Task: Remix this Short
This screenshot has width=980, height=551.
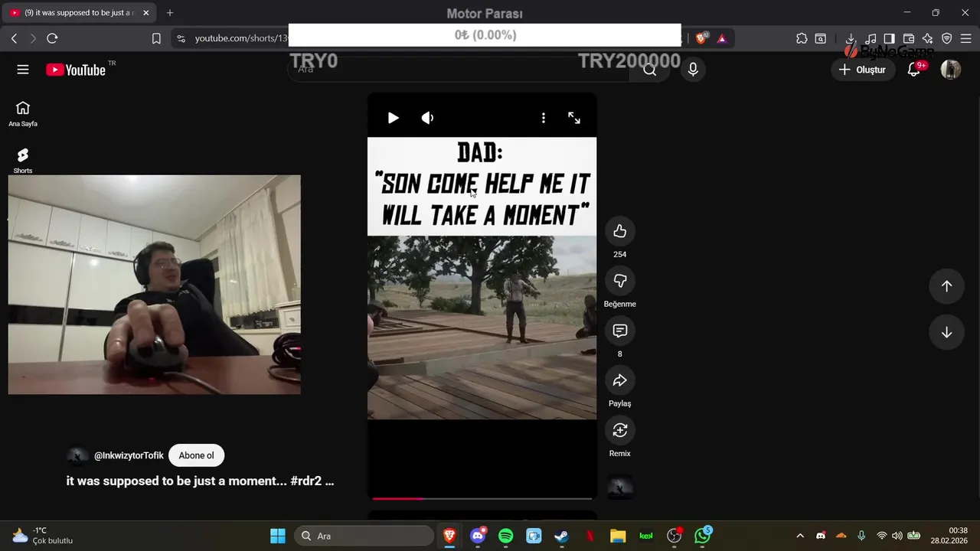Action: (x=620, y=430)
